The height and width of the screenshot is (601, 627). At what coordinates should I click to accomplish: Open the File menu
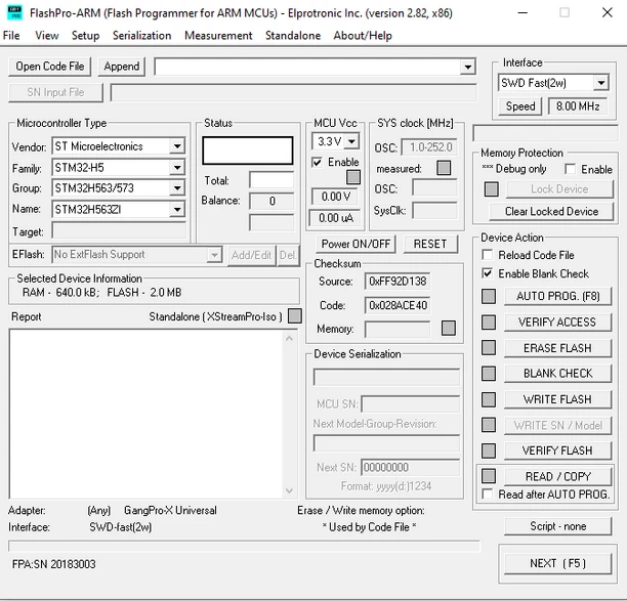11,36
